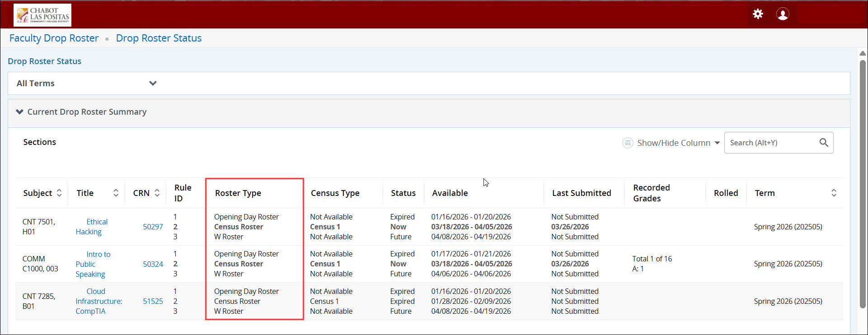Image resolution: width=868 pixels, height=335 pixels.
Task: Sort the table by Title column
Action: point(116,193)
